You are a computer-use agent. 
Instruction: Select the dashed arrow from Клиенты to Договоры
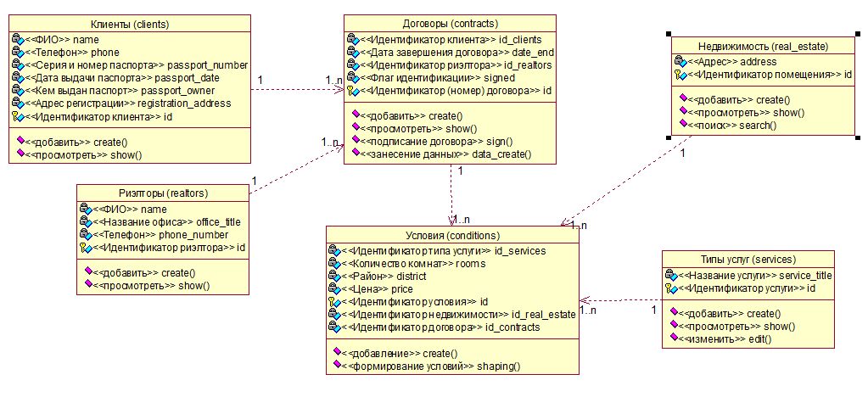pos(297,90)
